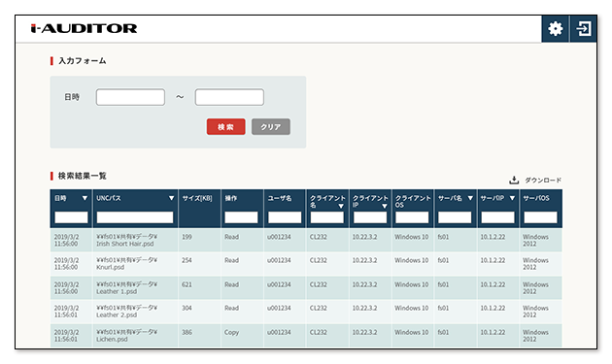The width and height of the screenshot is (612, 364).
Task: Click Windows 10 in the Lichen.psd row
Action: [411, 332]
